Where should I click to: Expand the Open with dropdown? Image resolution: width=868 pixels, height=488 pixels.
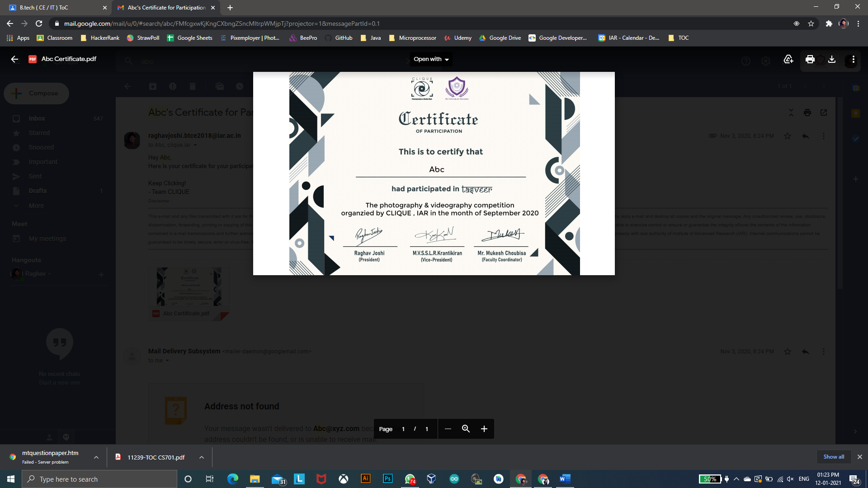coord(431,59)
